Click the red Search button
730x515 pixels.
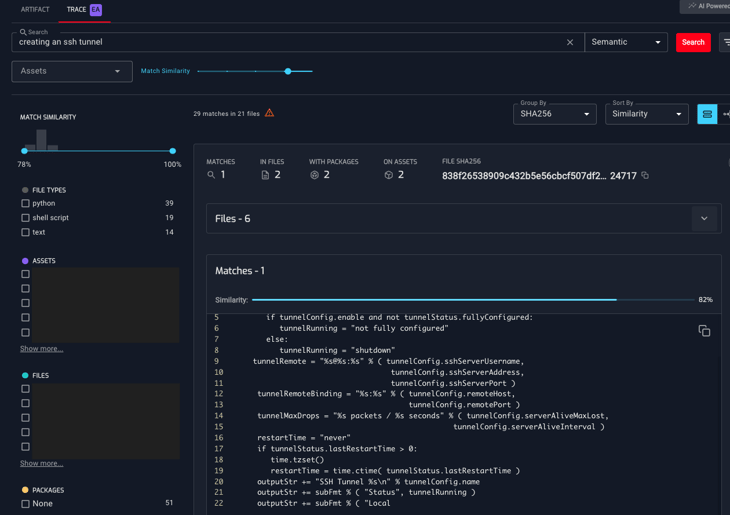pyautogui.click(x=693, y=42)
